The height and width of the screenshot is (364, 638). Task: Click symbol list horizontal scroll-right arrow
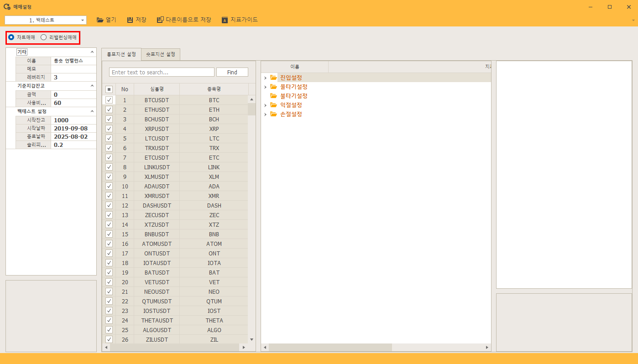[243, 348]
